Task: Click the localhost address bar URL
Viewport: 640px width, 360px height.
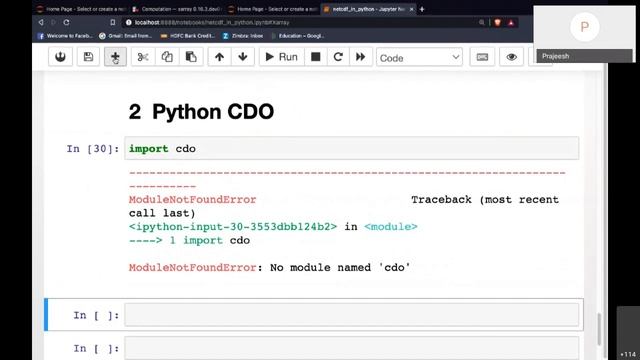Action: (212, 22)
